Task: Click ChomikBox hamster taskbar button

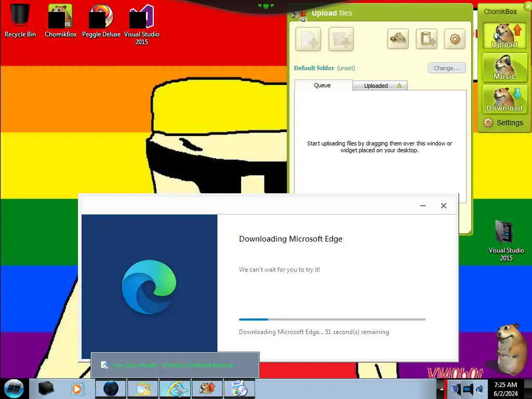Action: tap(207, 389)
